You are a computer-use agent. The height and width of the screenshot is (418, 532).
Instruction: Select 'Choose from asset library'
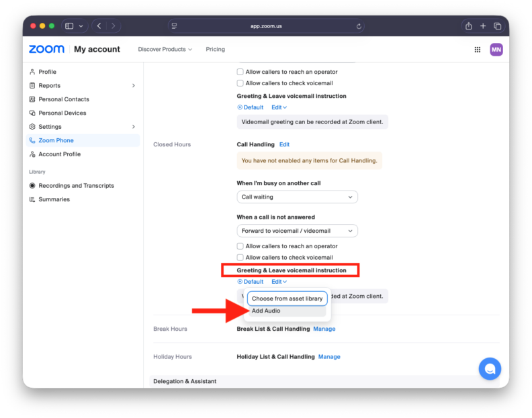pyautogui.click(x=287, y=299)
